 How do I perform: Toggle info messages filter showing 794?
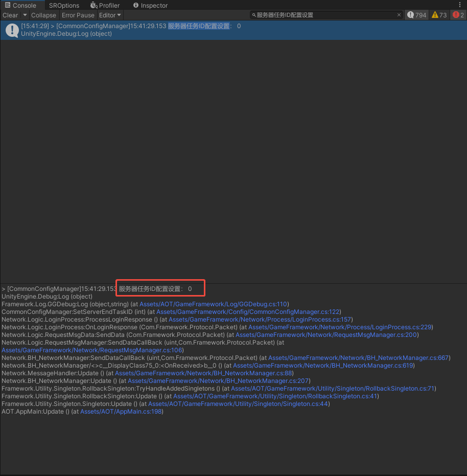(x=416, y=15)
